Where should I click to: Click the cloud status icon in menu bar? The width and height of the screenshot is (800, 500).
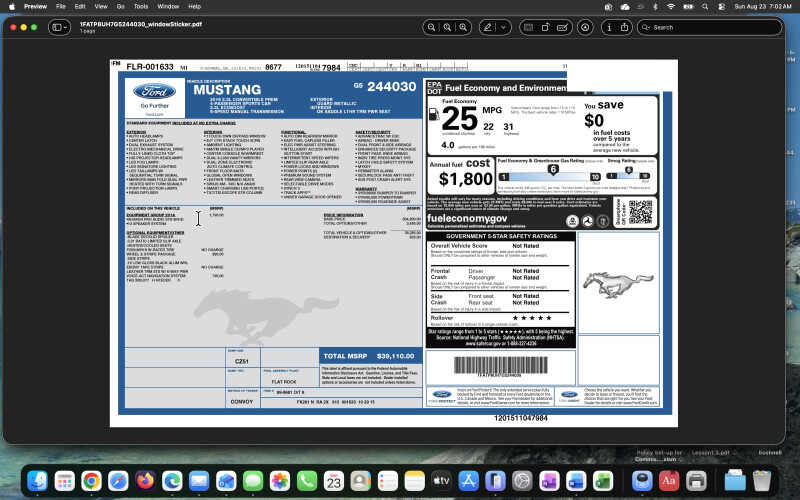(624, 7)
